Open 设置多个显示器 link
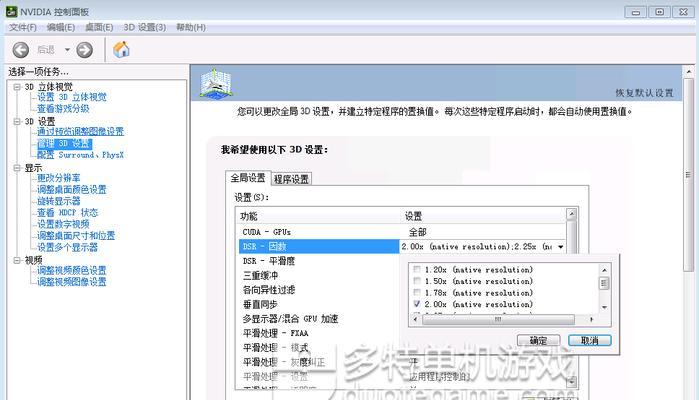The image size is (699, 400). [67, 247]
